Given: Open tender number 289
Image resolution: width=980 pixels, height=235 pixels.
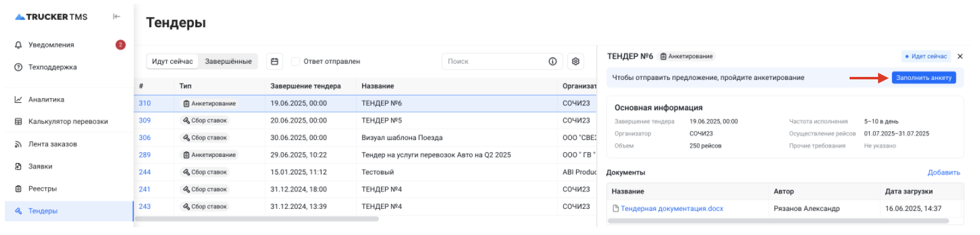Looking at the screenshot, I should pos(144,155).
